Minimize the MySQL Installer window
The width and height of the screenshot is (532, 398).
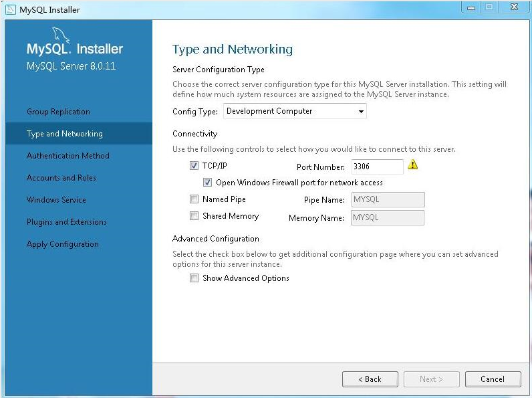(x=471, y=7)
